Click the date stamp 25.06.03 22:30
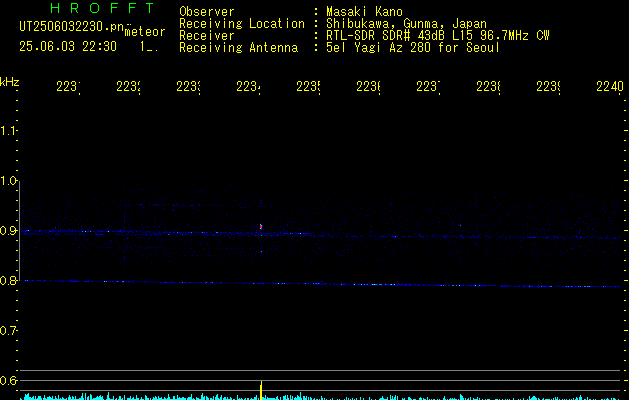 click(68, 47)
